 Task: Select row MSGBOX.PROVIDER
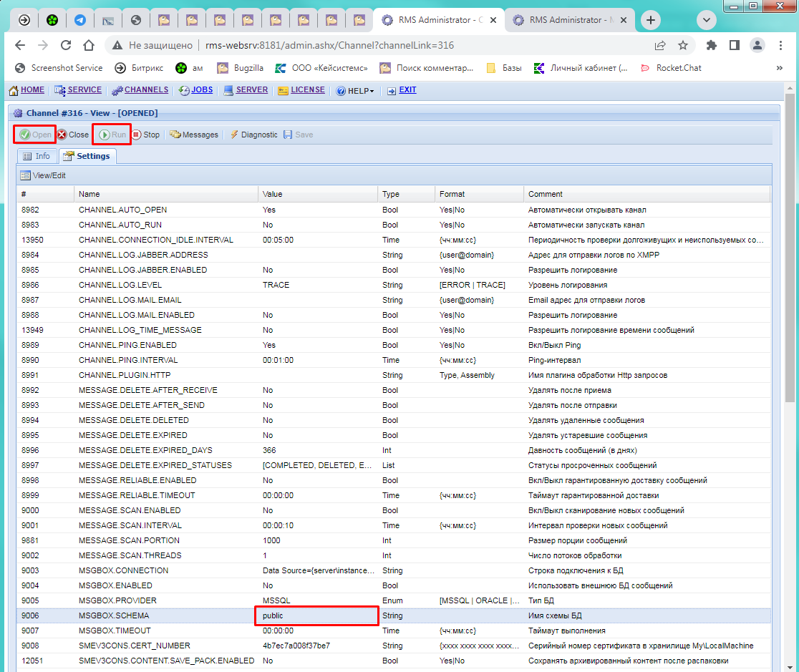(393, 600)
